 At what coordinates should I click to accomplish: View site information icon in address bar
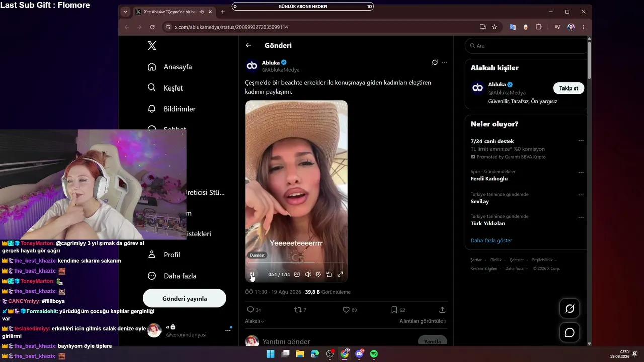coord(168,27)
